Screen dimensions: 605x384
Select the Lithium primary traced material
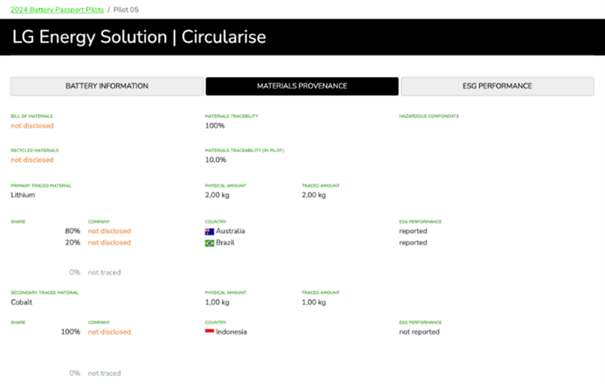[23, 195]
